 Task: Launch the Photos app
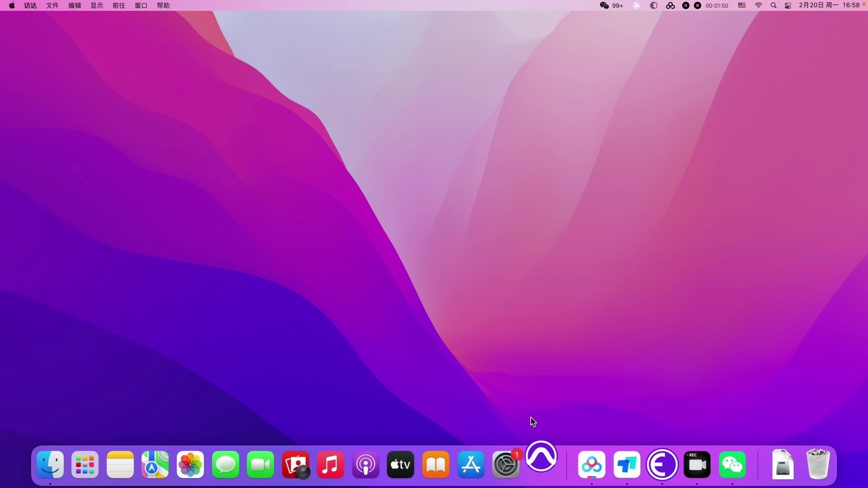190,465
